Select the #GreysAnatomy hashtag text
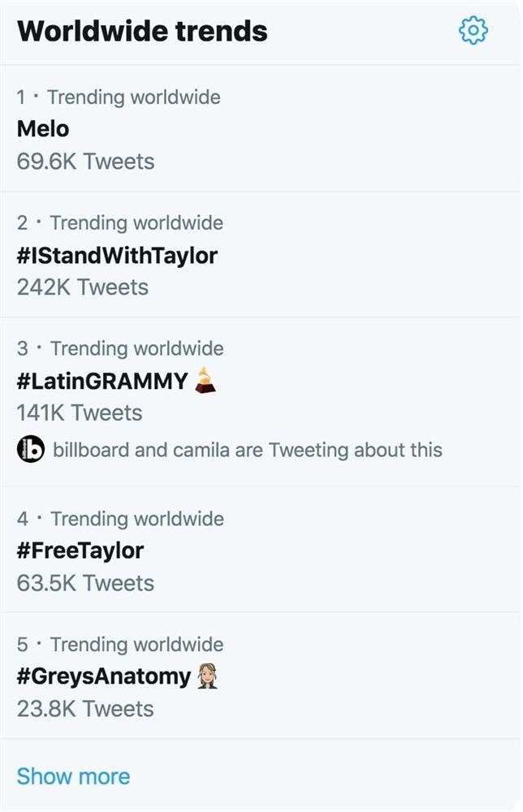The height and width of the screenshot is (812, 523). coord(104,676)
